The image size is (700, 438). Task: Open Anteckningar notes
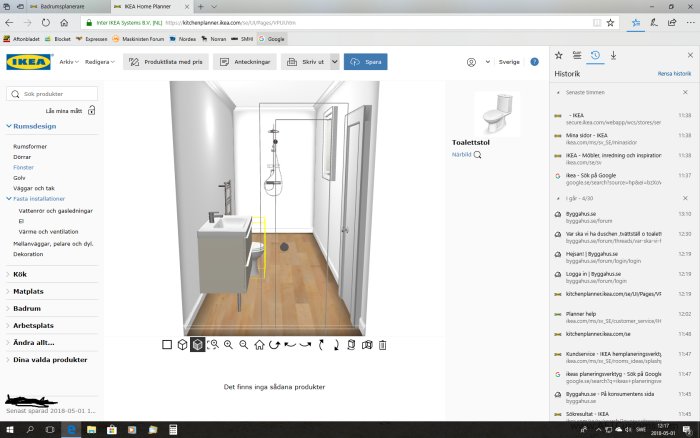coord(245,62)
